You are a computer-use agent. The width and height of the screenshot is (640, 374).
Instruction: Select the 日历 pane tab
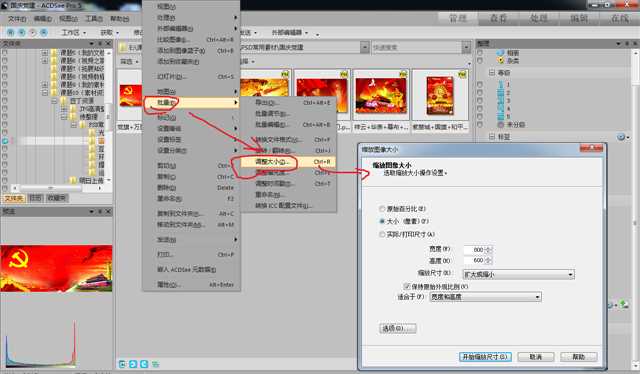tap(36, 198)
